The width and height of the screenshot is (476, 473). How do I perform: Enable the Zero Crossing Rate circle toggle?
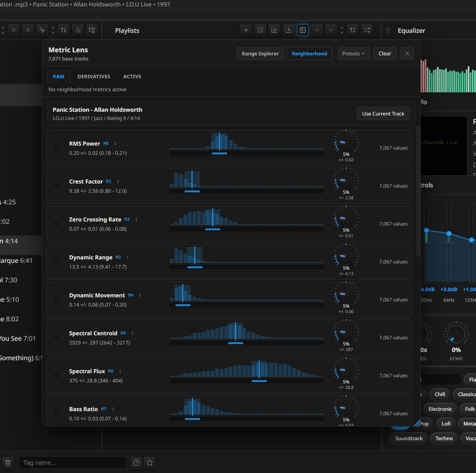point(56,224)
